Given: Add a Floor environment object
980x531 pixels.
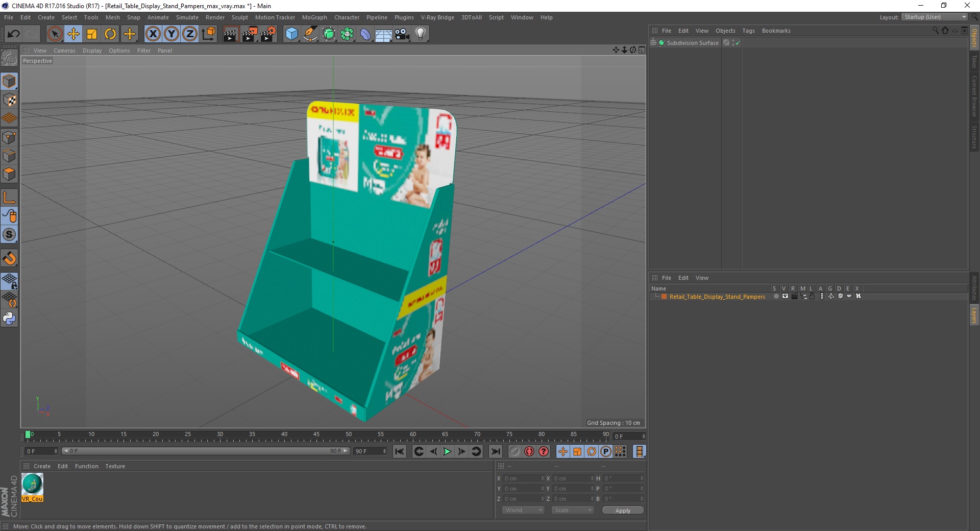Looking at the screenshot, I should (383, 34).
